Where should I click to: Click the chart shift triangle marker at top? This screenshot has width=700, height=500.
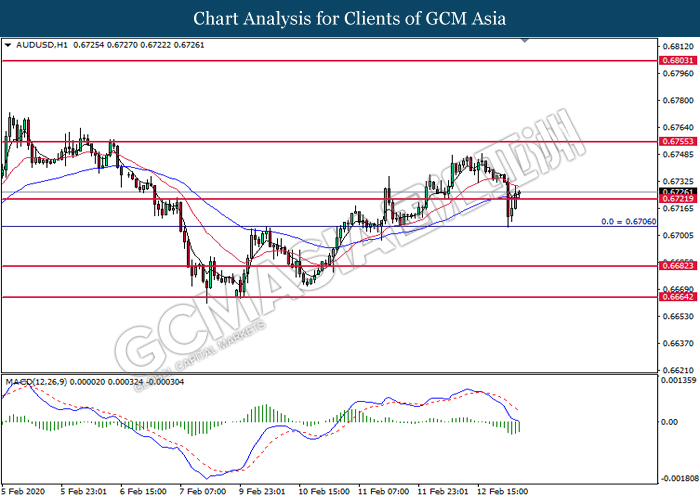click(525, 41)
